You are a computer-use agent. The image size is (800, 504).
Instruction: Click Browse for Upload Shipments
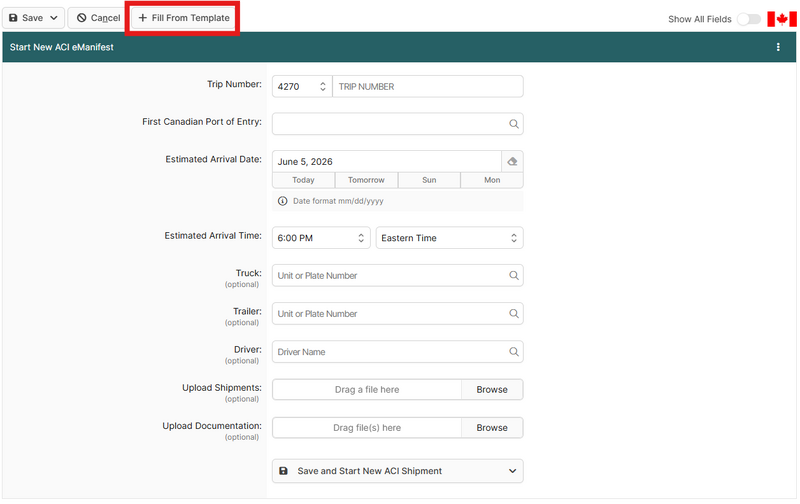click(492, 390)
